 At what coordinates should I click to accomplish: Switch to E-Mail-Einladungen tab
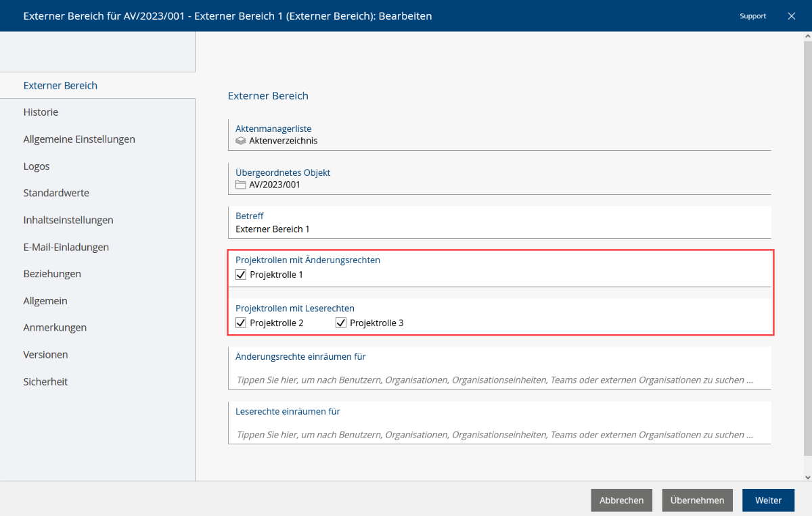97,247
